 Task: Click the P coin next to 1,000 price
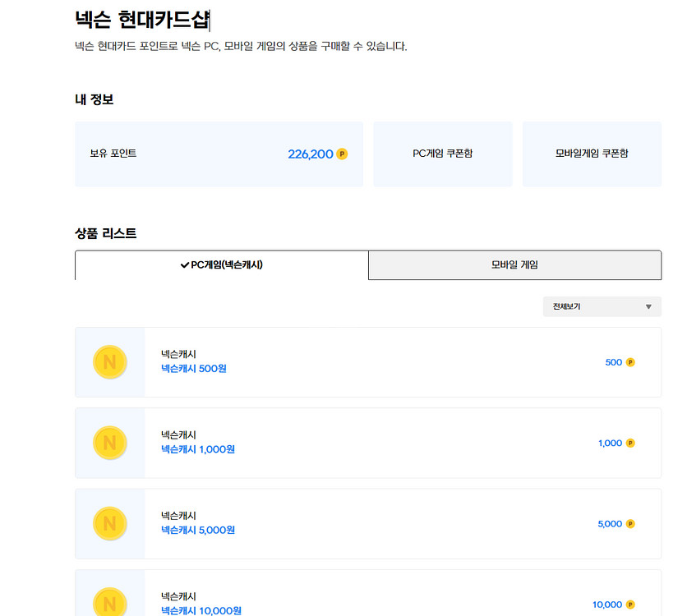pos(630,443)
